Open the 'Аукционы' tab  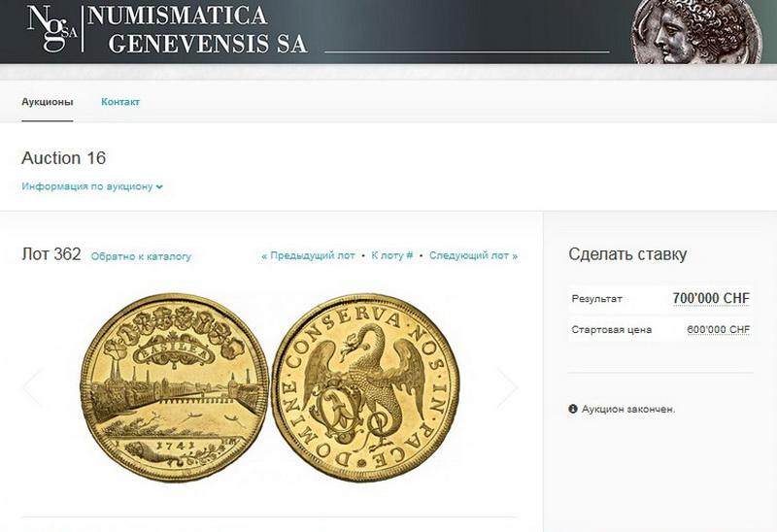pyautogui.click(x=47, y=102)
